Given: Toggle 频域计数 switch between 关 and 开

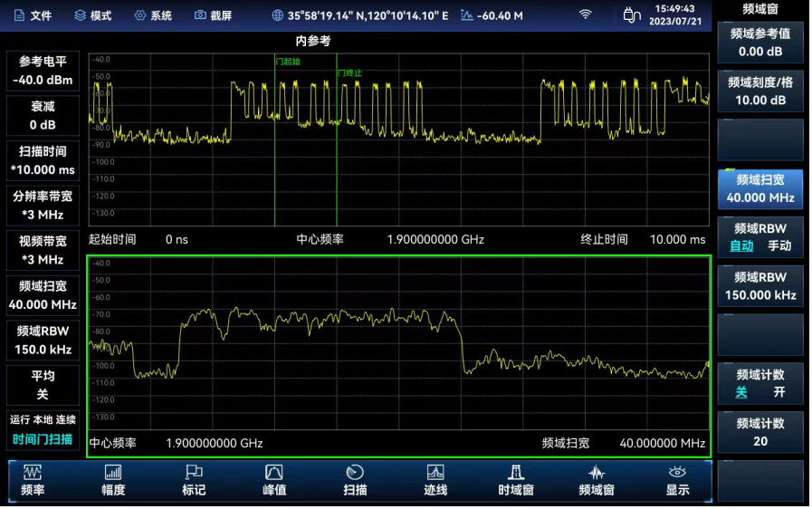Looking at the screenshot, I should coord(759,383).
